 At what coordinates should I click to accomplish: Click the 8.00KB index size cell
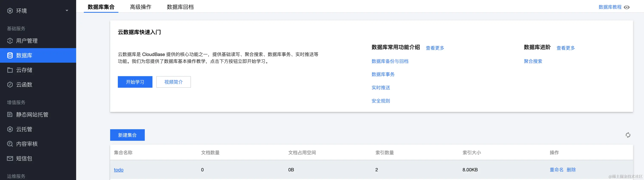pyautogui.click(x=470, y=170)
